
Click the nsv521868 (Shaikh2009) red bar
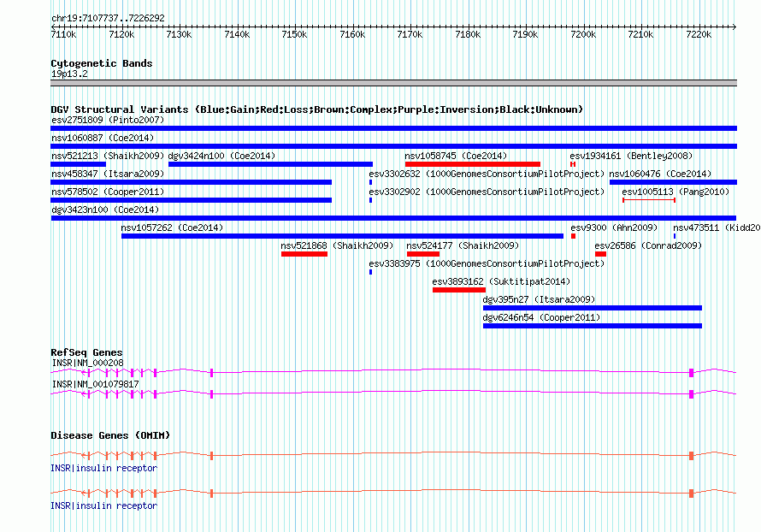pyautogui.click(x=304, y=254)
